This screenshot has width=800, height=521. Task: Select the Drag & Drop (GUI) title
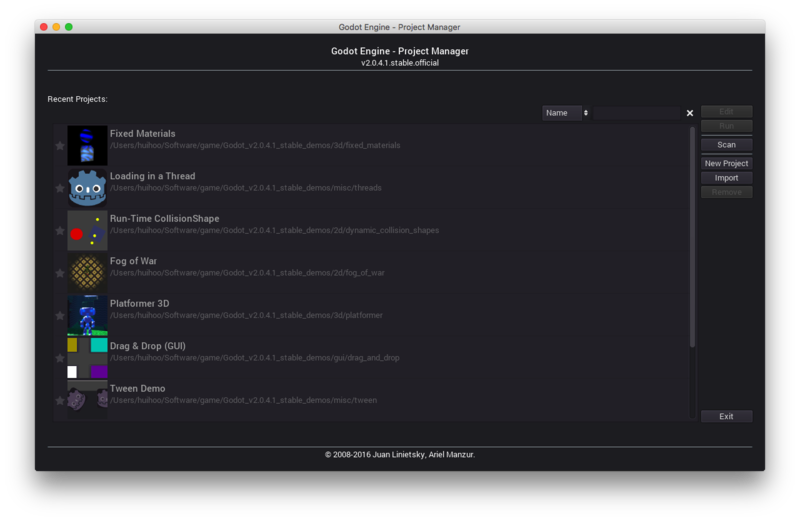point(147,346)
